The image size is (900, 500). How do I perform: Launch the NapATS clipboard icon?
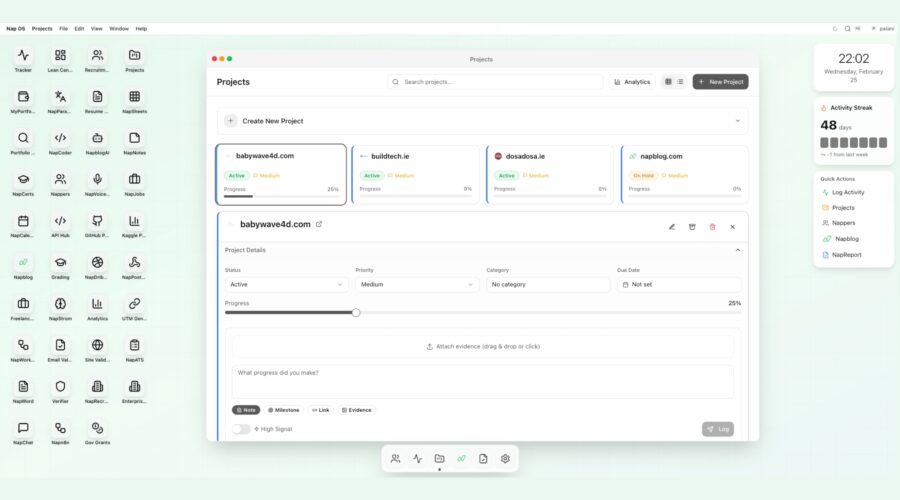pos(134,345)
